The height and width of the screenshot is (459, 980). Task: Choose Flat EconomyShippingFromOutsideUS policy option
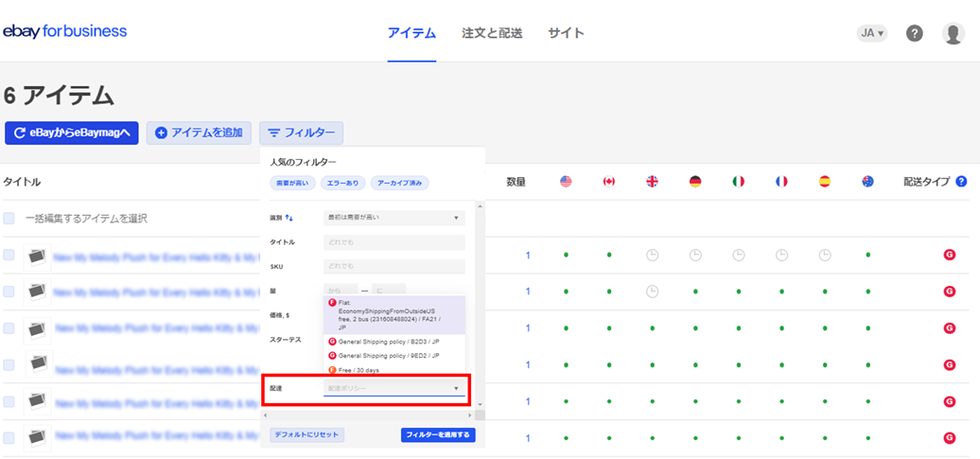pos(394,315)
